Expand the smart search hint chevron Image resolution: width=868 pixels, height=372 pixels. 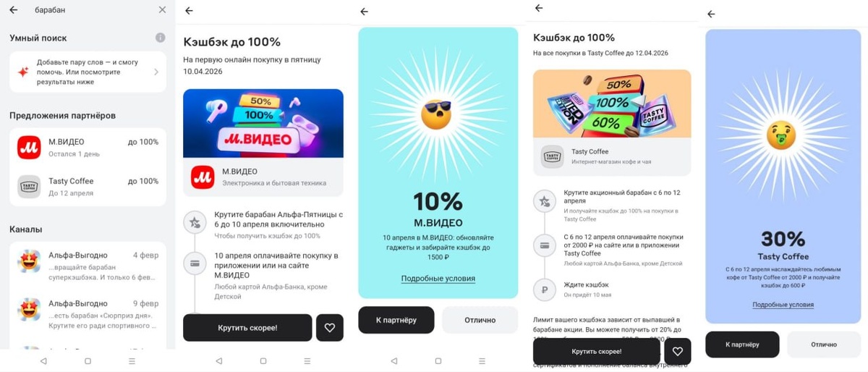pyautogui.click(x=156, y=72)
